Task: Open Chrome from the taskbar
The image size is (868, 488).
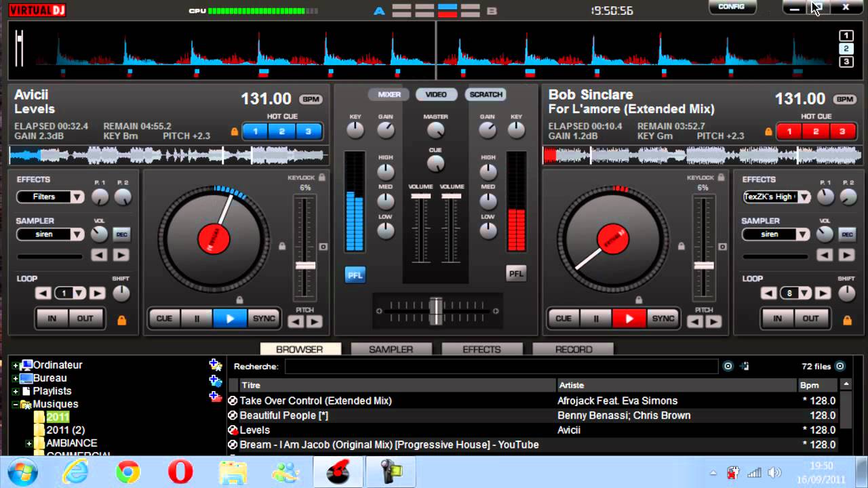Action: click(128, 472)
